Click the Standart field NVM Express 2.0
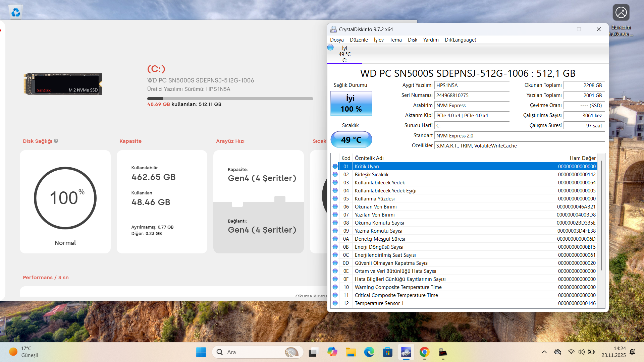Viewport: 644px width, 362px height. tap(520, 136)
